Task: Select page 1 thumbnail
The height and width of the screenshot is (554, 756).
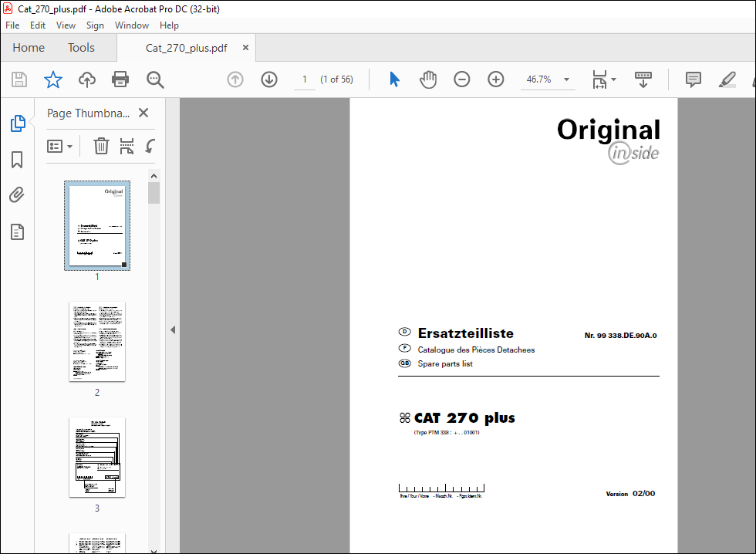Action: coord(97,225)
